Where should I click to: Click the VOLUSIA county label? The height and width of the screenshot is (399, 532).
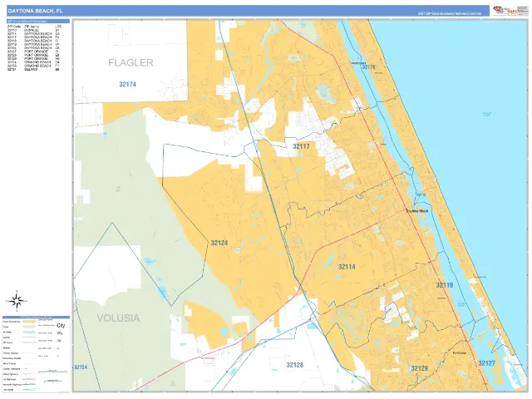[x=118, y=318]
